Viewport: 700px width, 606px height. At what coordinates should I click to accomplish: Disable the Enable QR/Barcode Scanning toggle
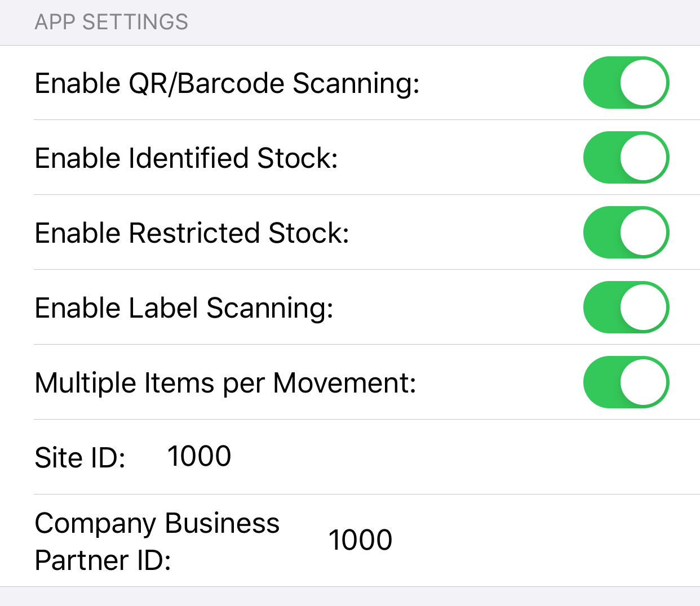[x=626, y=83]
